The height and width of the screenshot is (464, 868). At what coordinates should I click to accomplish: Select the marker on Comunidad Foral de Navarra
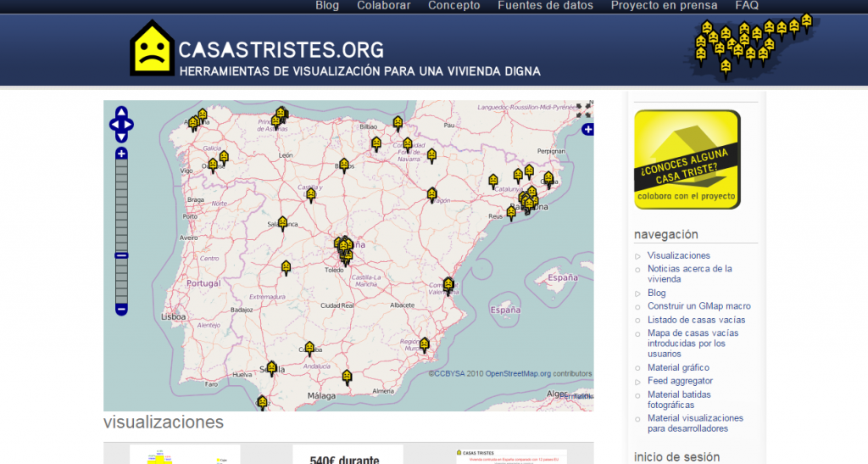pos(408,145)
